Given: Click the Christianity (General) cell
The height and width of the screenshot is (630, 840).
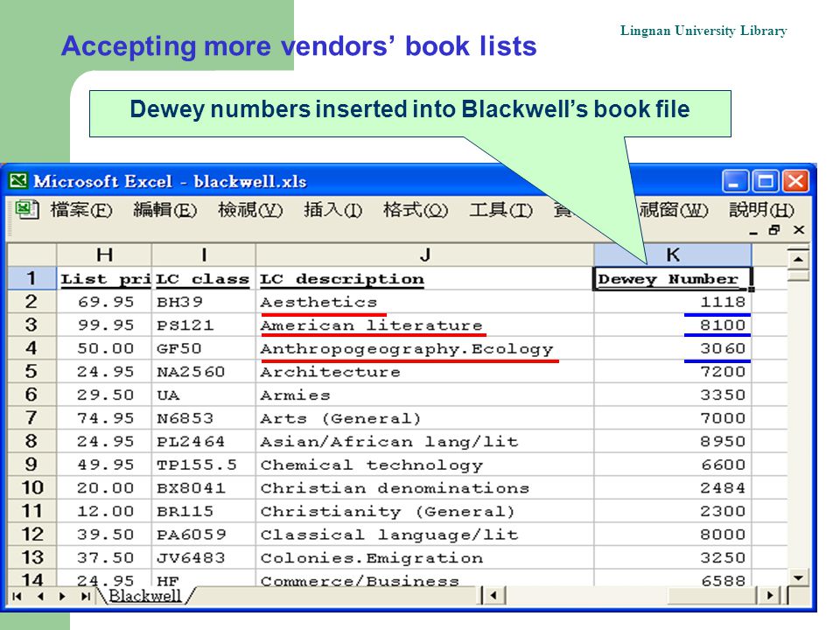Looking at the screenshot, I should point(425,512).
